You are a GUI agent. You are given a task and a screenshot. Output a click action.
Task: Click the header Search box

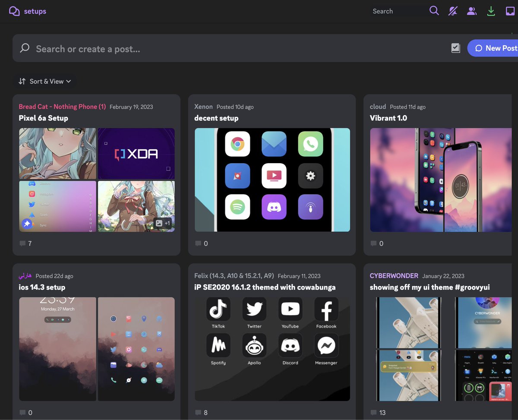pyautogui.click(x=398, y=11)
